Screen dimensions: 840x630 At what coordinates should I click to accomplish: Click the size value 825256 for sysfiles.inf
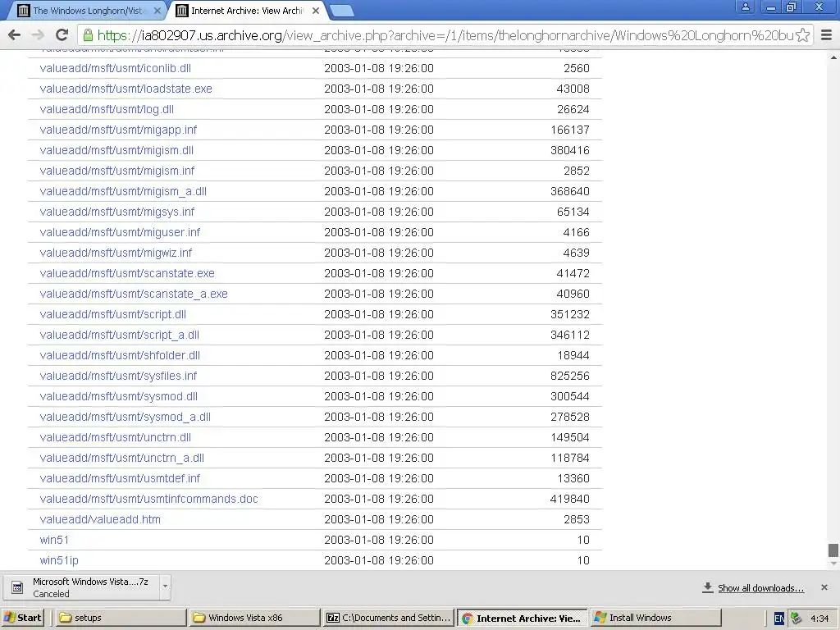click(x=569, y=376)
